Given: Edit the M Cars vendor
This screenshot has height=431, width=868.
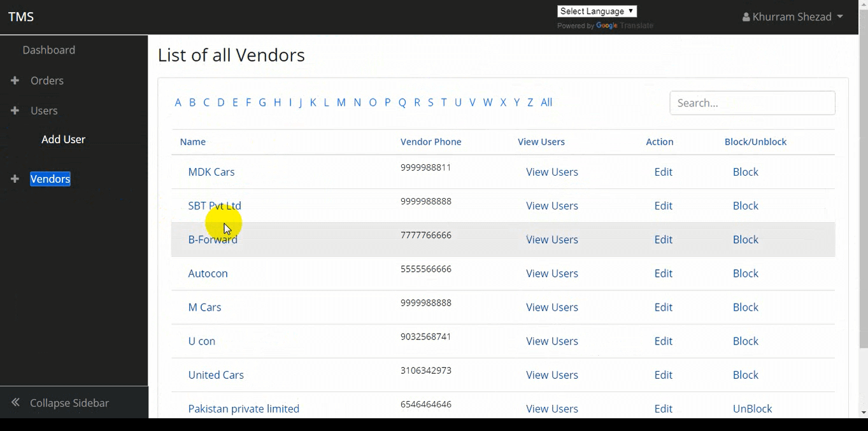Looking at the screenshot, I should (x=663, y=307).
